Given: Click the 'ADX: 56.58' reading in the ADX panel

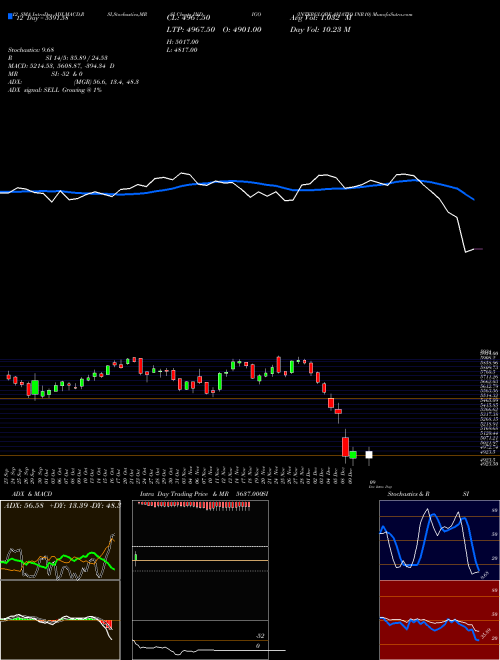Looking at the screenshot, I should (x=24, y=505).
